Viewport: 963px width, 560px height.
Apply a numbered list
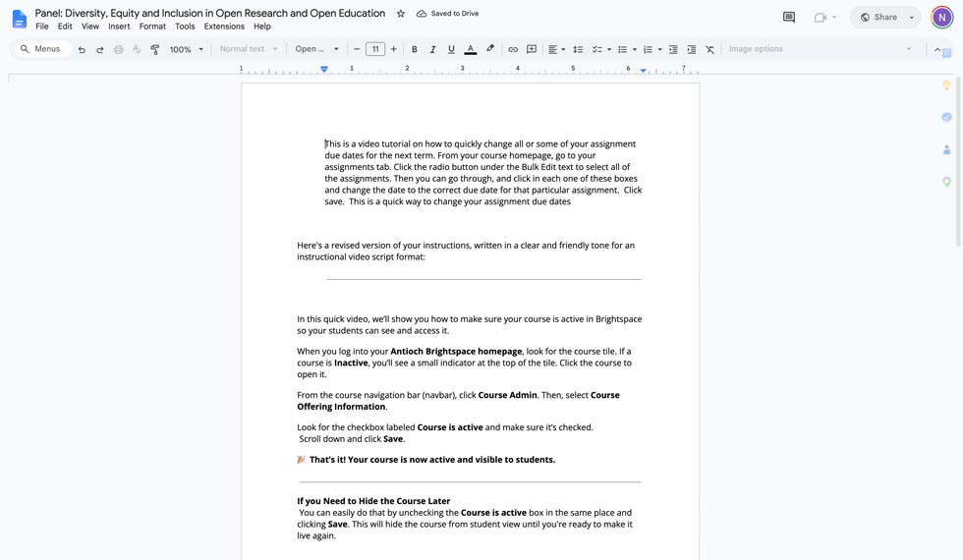(x=648, y=49)
